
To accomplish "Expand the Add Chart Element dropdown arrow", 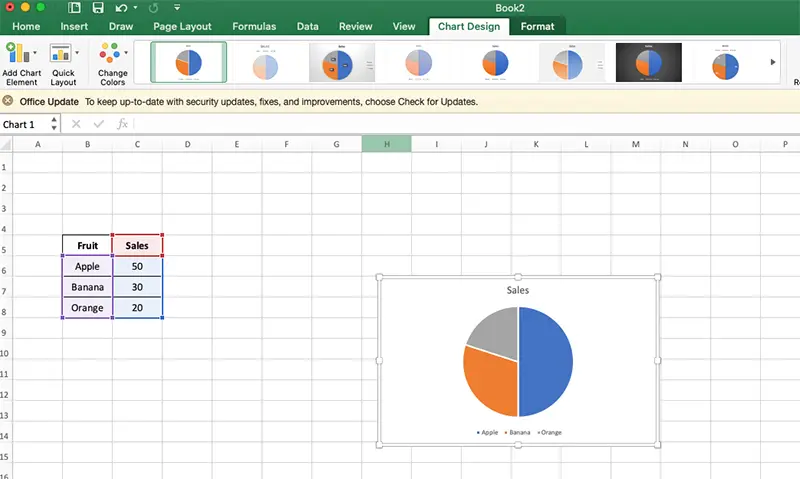I will pos(35,53).
